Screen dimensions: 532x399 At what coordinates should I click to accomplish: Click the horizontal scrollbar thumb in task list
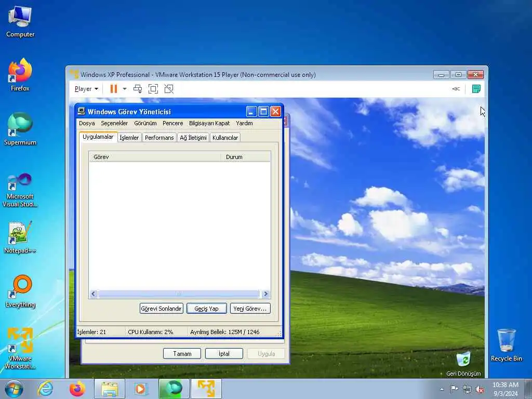click(x=179, y=294)
